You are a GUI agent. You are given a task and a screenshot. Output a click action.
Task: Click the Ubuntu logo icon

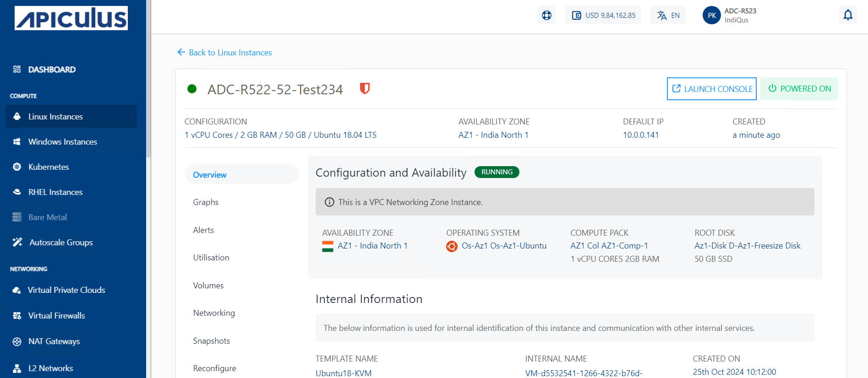[x=452, y=247]
